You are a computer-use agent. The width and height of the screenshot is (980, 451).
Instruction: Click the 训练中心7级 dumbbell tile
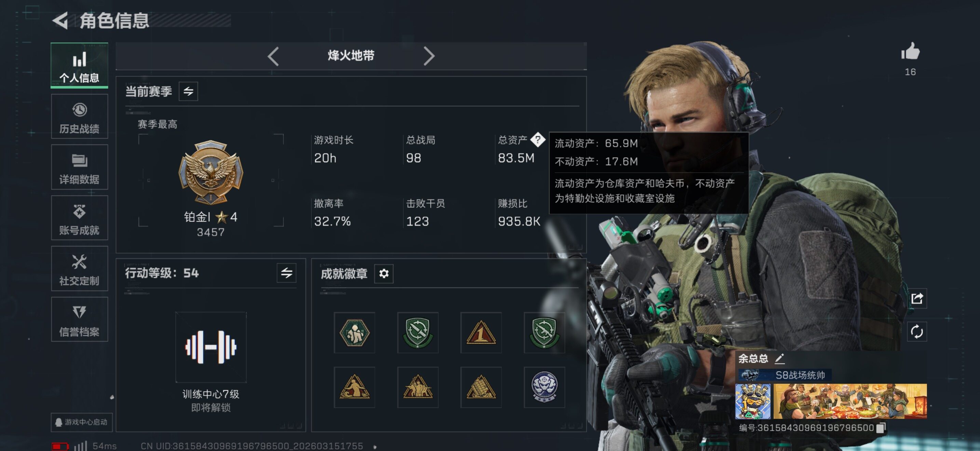[211, 347]
